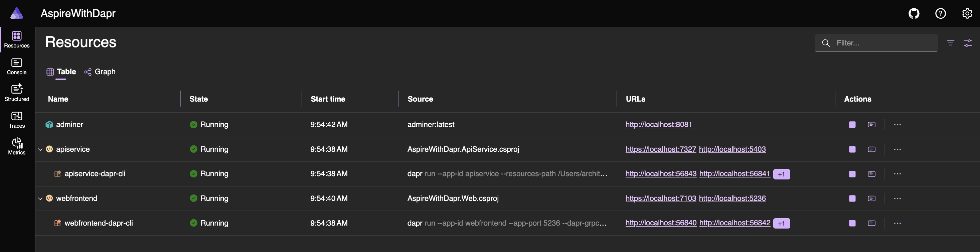Screen dimensions: 980x252
Task: Open more actions menu for adminer
Action: [897, 124]
